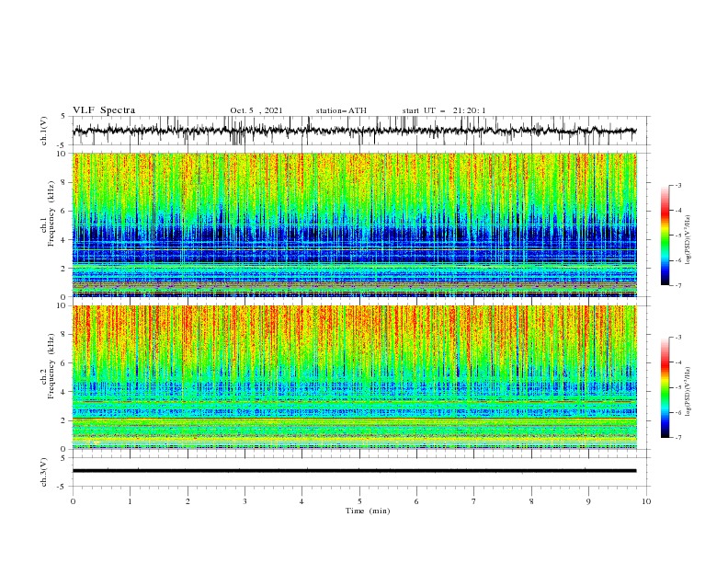Select the ch.1 "Frequency (kHz)" axis label
Screen dimensions: 728x563
pyautogui.click(x=51, y=213)
